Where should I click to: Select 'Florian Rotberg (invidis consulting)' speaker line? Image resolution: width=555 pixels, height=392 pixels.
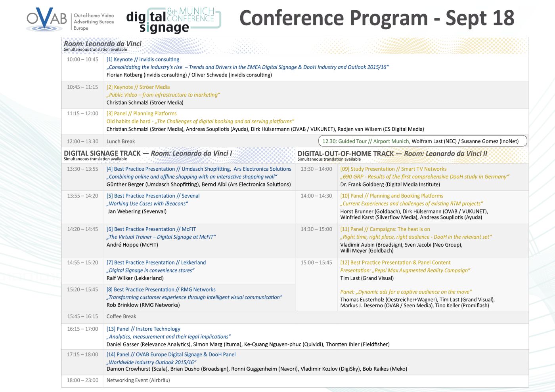[x=189, y=75]
